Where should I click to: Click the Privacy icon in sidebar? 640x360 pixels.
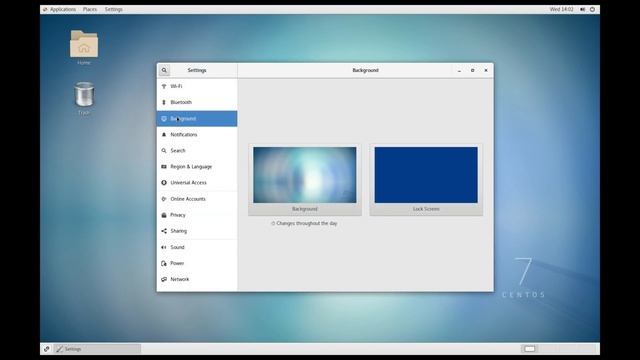[x=164, y=215]
